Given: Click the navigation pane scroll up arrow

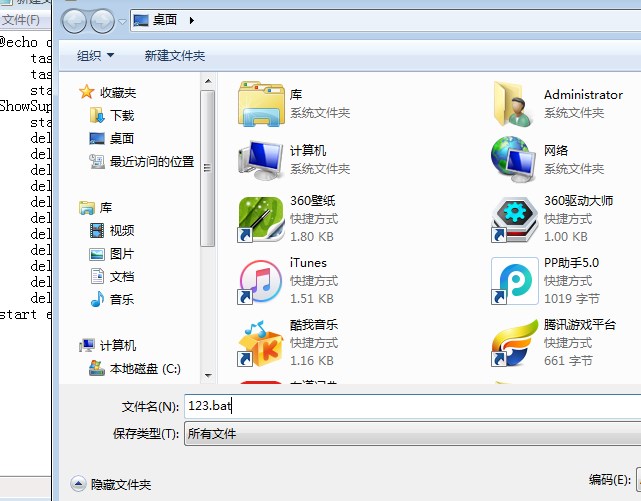Looking at the screenshot, I should point(208,81).
